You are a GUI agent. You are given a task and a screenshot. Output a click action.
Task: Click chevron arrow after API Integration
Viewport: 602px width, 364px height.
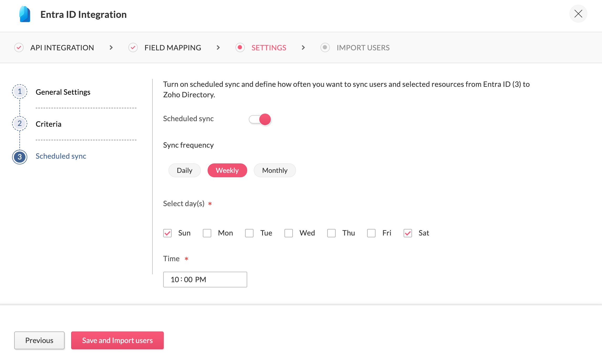111,48
